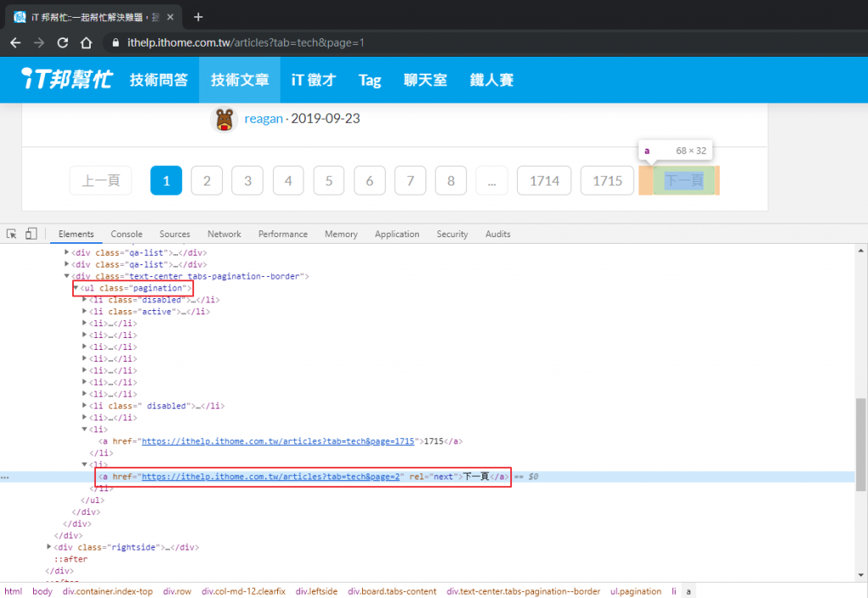Jump to page 1715 in pagination

point(607,180)
